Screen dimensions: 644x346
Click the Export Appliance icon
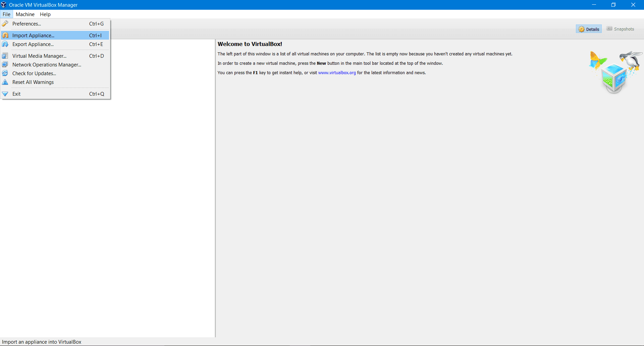(x=5, y=44)
